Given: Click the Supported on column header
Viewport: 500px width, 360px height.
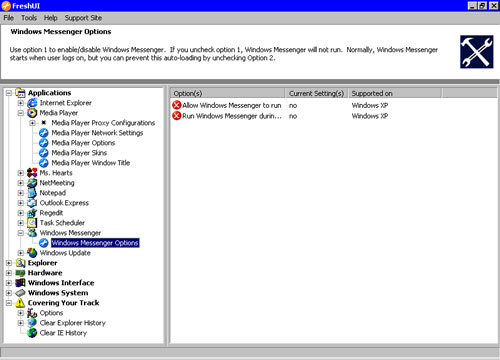Looking at the screenshot, I should [395, 93].
